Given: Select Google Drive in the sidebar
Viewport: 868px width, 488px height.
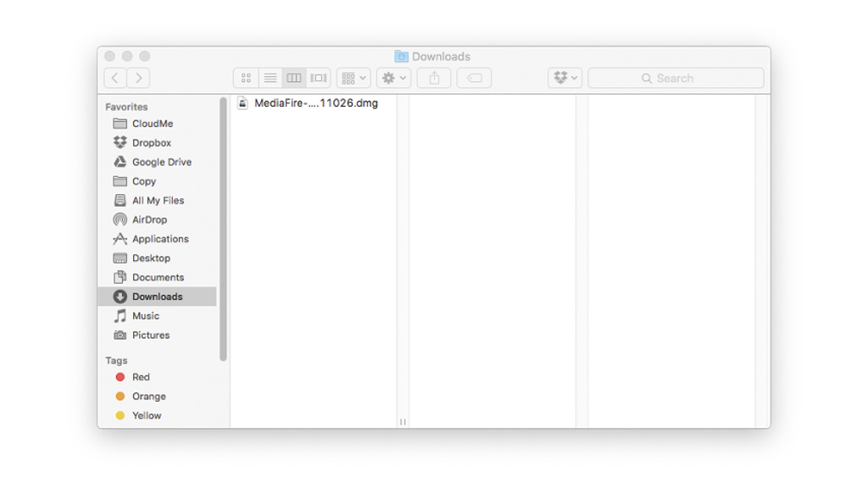Looking at the screenshot, I should [161, 162].
